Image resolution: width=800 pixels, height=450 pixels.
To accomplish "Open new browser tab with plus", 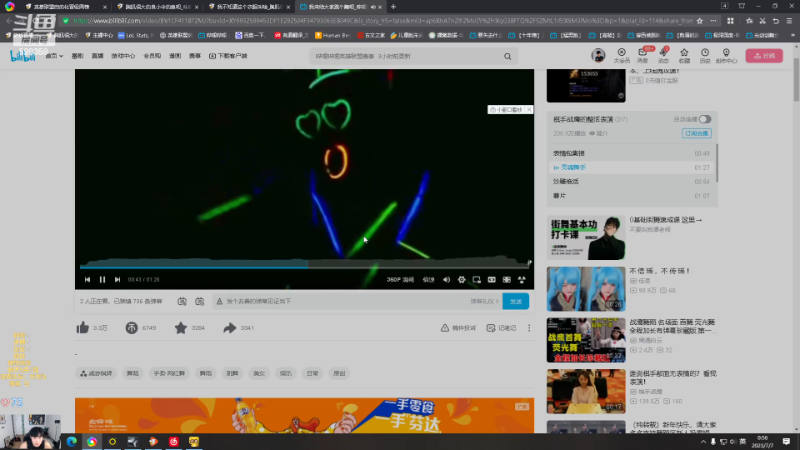I will pos(393,7).
